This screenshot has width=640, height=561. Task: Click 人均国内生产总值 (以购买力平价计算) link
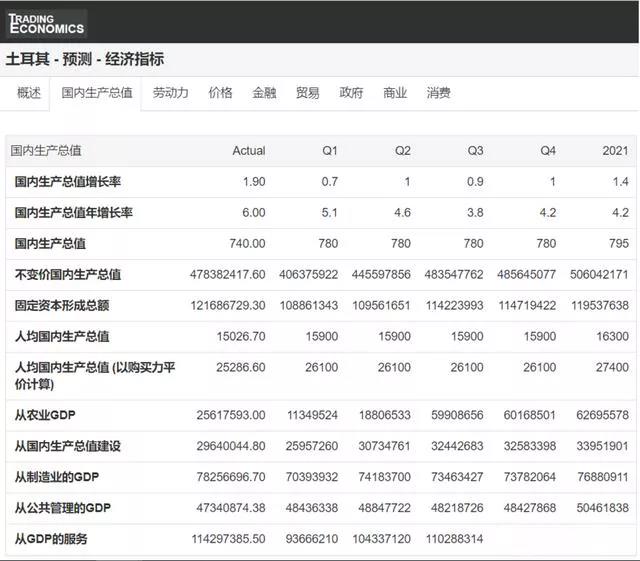[x=95, y=376]
